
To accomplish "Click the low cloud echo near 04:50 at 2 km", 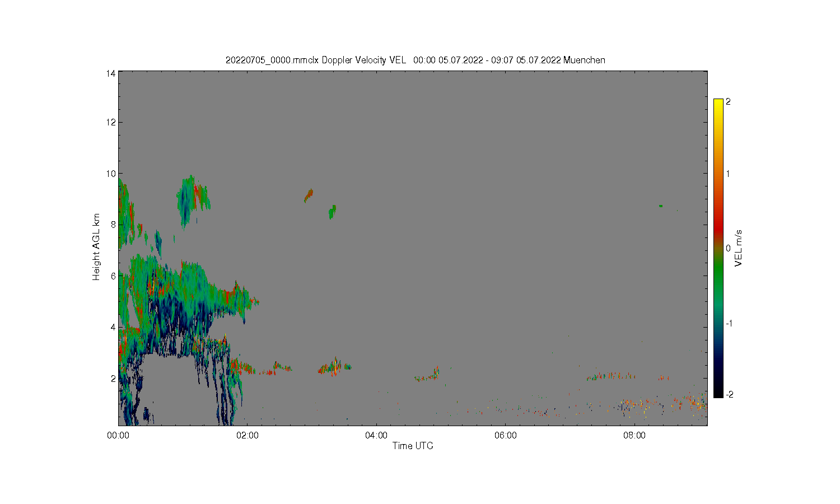I will pyautogui.click(x=427, y=375).
